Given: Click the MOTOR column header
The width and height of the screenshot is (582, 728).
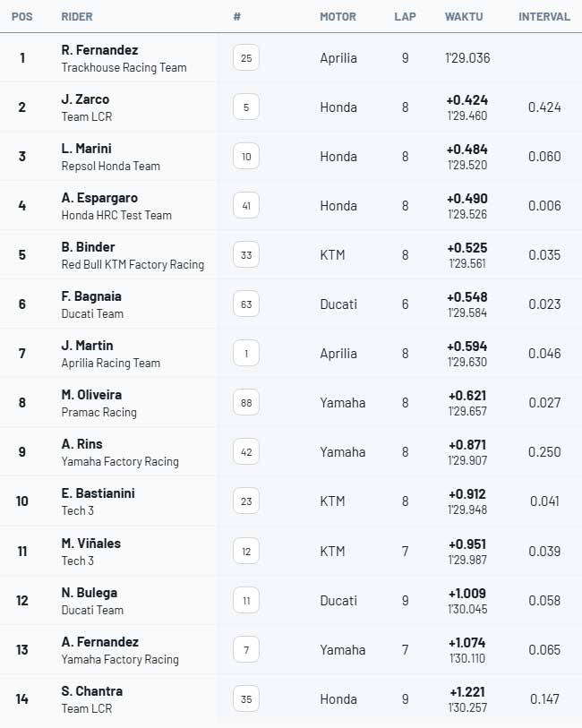Looking at the screenshot, I should (x=338, y=17).
